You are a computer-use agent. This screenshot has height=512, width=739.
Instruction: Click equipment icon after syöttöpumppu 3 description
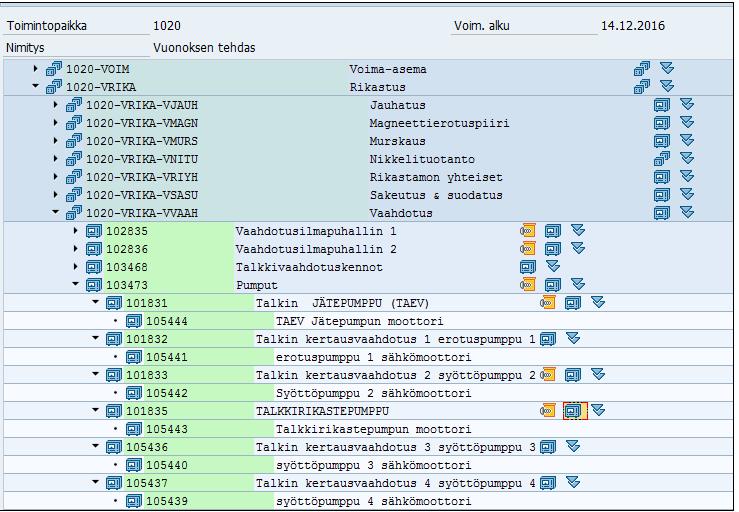pyautogui.click(x=548, y=446)
